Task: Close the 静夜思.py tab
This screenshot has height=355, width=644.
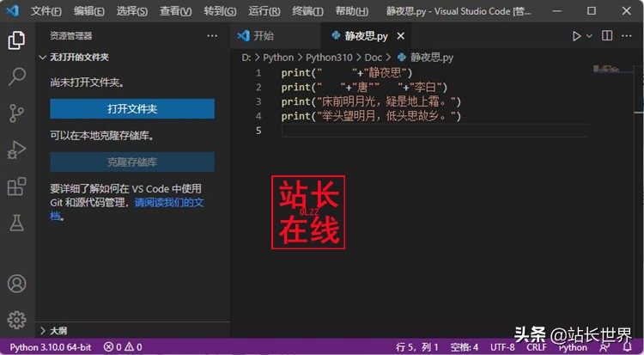Action: coord(401,36)
